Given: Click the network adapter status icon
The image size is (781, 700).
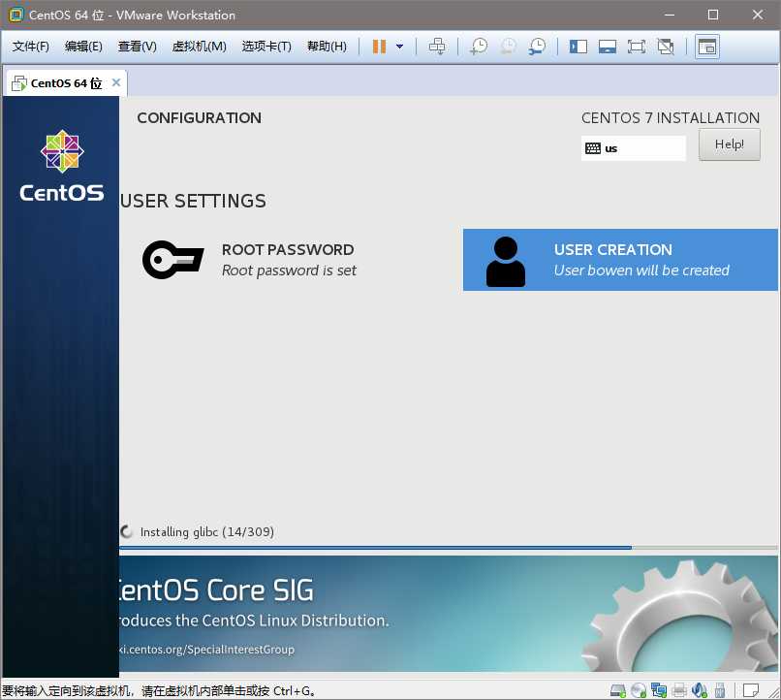Looking at the screenshot, I should click(x=659, y=690).
